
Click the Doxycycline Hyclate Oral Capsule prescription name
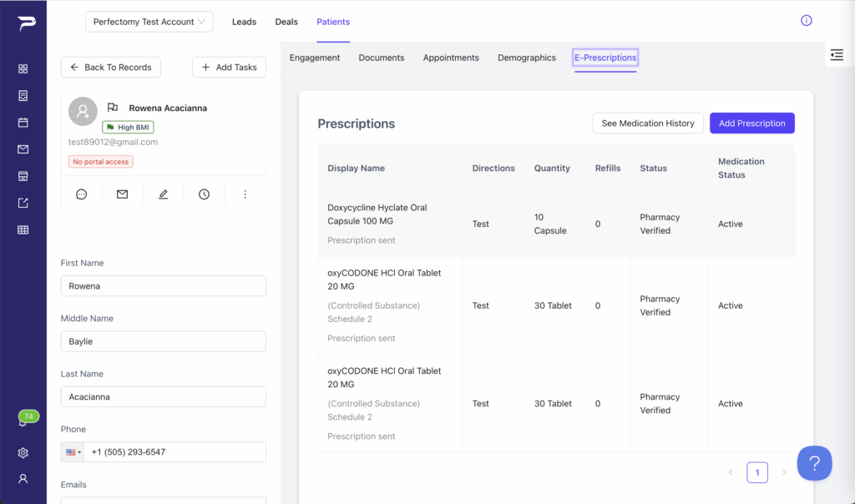click(377, 214)
